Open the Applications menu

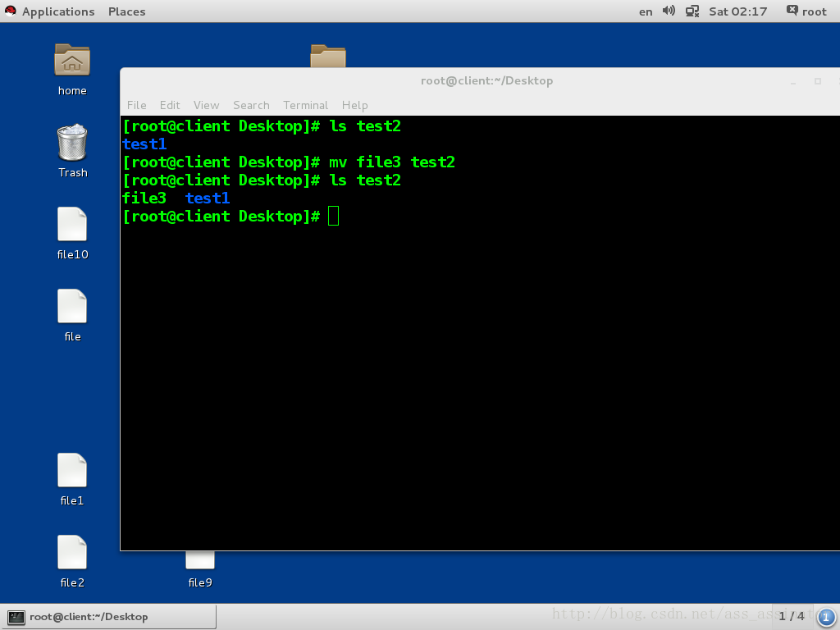pos(58,11)
